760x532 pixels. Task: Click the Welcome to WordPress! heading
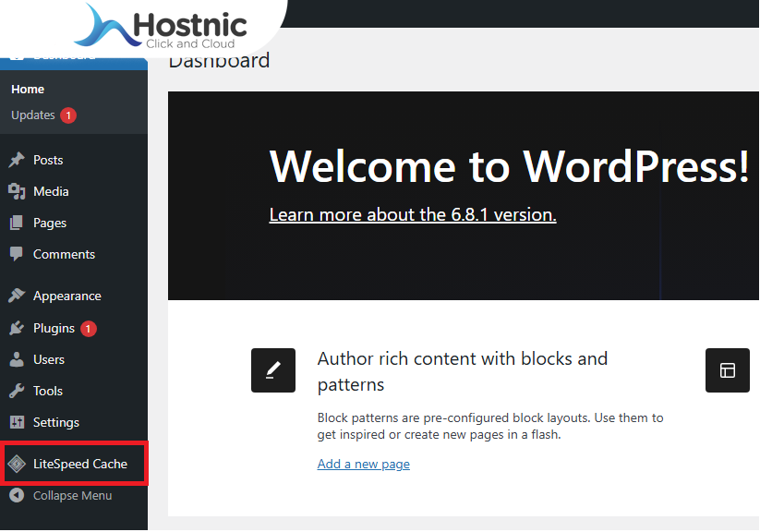(x=509, y=166)
